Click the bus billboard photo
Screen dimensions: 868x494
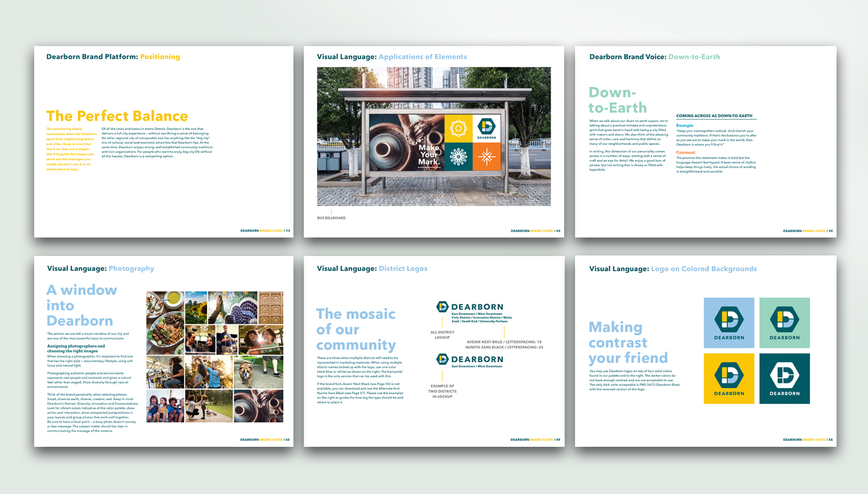[434, 136]
